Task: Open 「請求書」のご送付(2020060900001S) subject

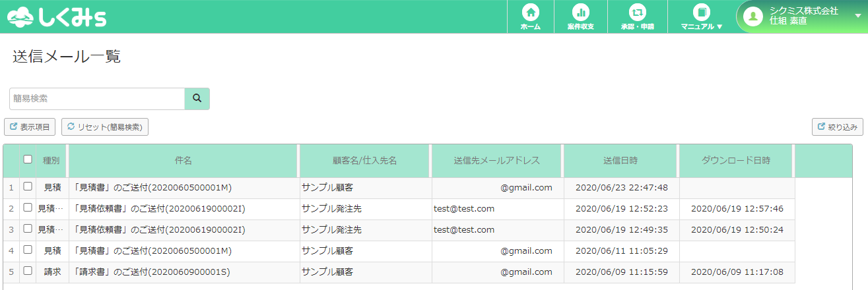Action: pos(151,272)
